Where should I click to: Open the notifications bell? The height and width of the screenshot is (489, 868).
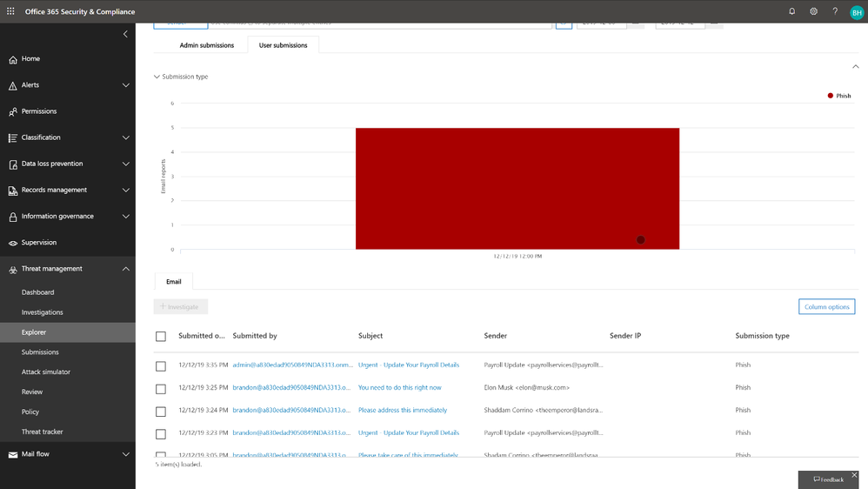[x=791, y=11]
